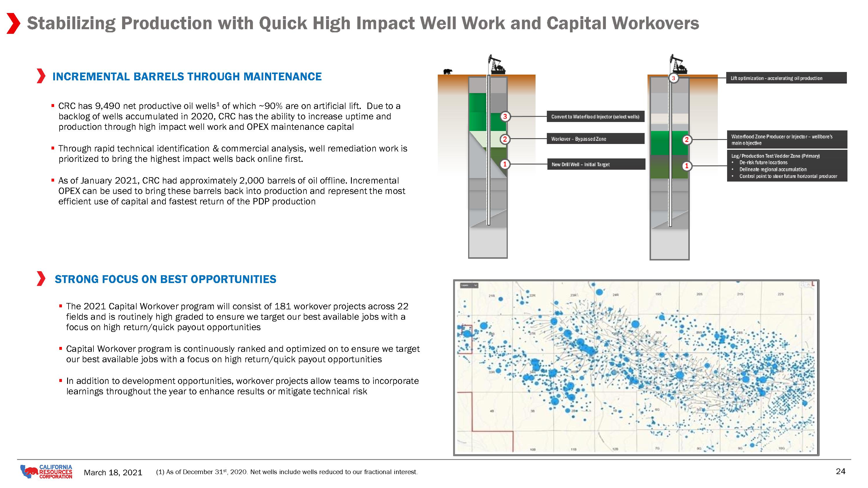
Task: Click circle 2 beside Waterflood Zone Producer or Injector
Action: pos(687,140)
